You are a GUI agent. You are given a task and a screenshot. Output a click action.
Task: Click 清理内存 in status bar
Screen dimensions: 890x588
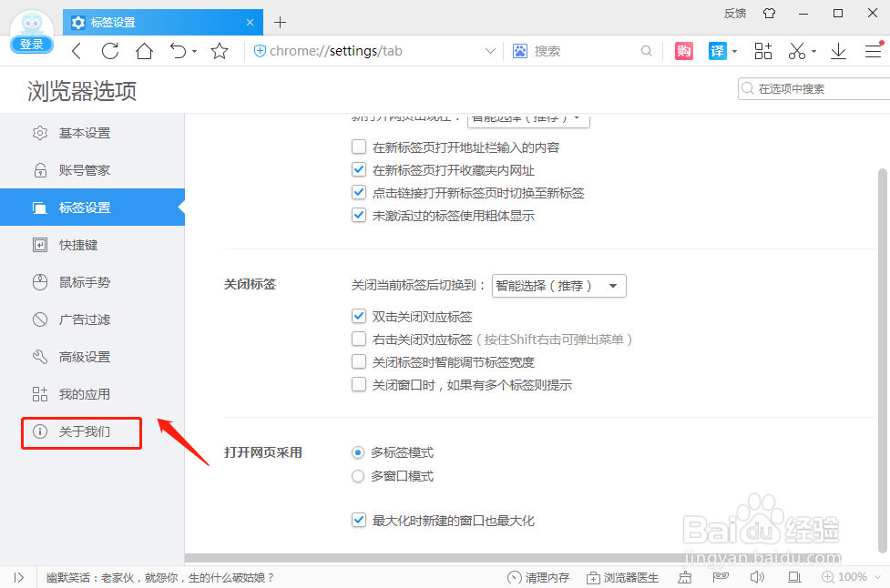538,577
